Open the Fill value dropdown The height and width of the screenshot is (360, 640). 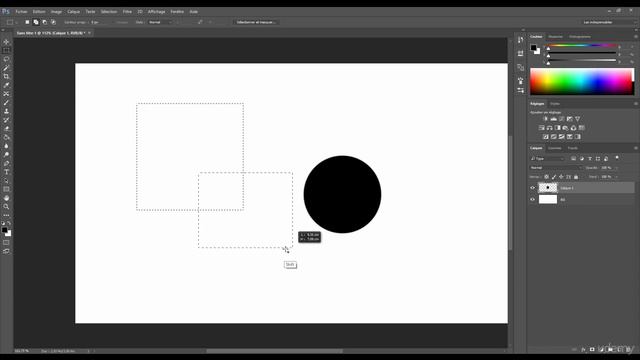click(x=616, y=177)
